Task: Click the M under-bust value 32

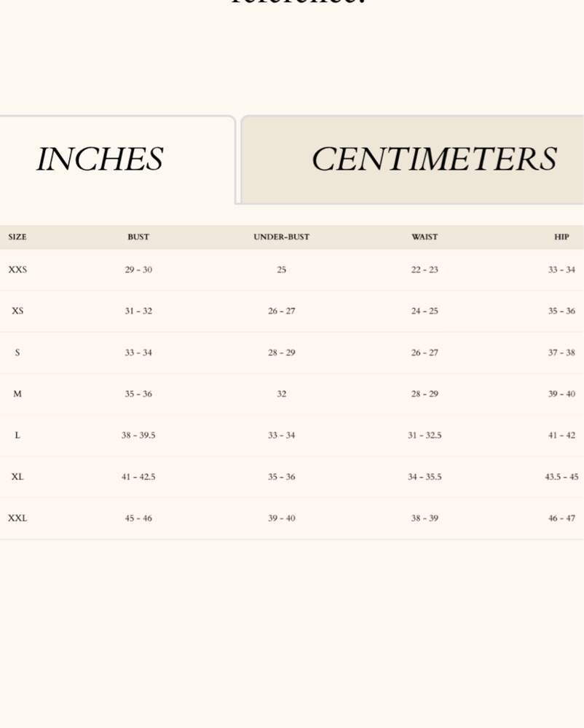Action: [x=281, y=394]
